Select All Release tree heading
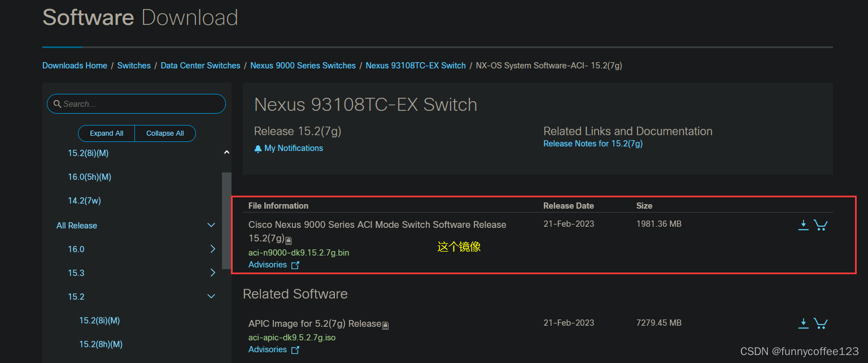868x363 pixels. 77,226
